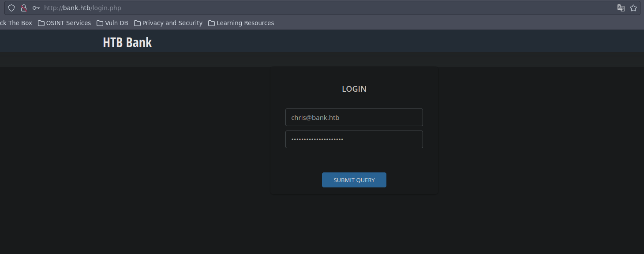The image size is (644, 254).
Task: Click the folder icon beside Privacy and Security
Action: click(137, 23)
